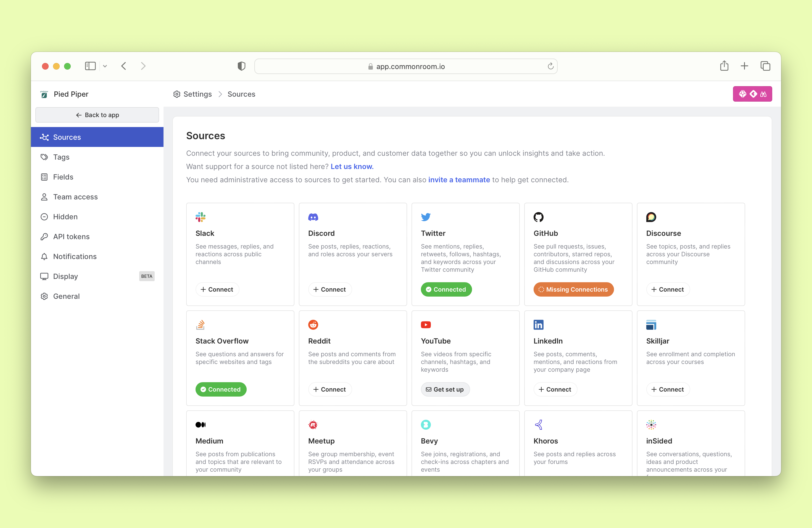Open the Tags settings section
Screen dimensions: 812x528
point(61,157)
